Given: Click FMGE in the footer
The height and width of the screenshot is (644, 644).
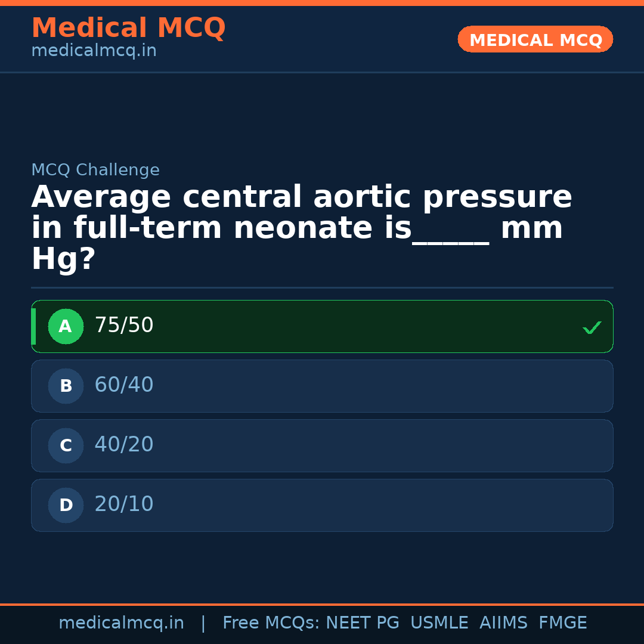Looking at the screenshot, I should click(563, 623).
